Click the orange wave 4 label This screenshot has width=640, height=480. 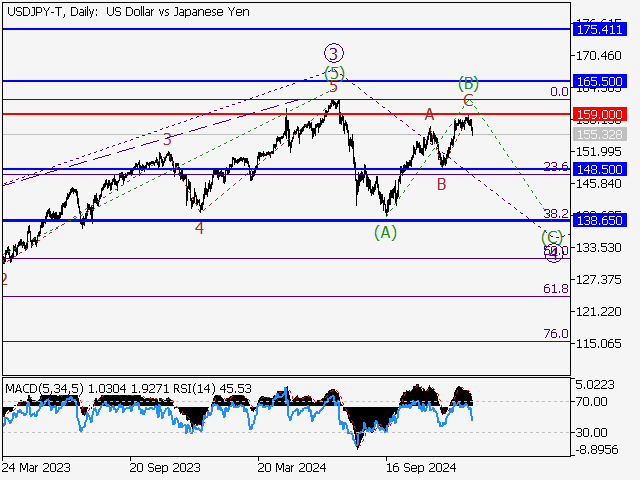click(x=199, y=228)
